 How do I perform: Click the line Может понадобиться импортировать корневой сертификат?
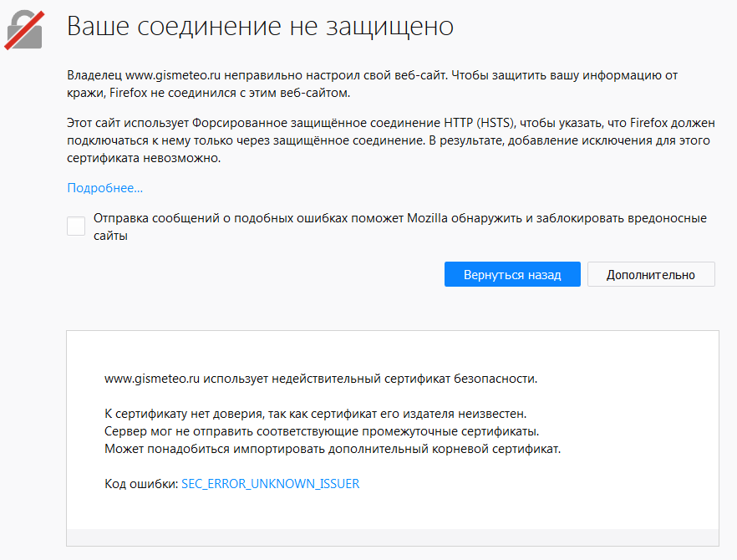point(333,449)
